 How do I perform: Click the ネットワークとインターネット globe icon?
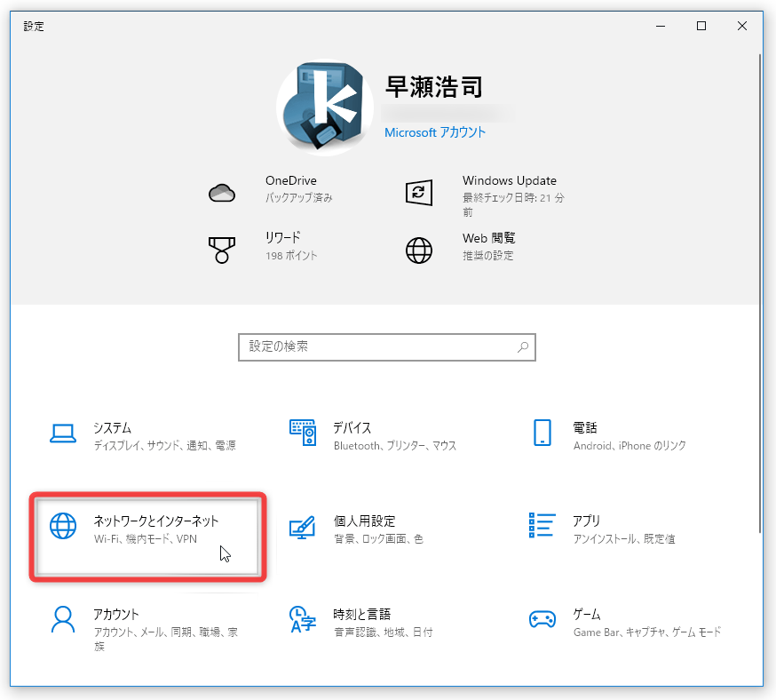pyautogui.click(x=63, y=526)
